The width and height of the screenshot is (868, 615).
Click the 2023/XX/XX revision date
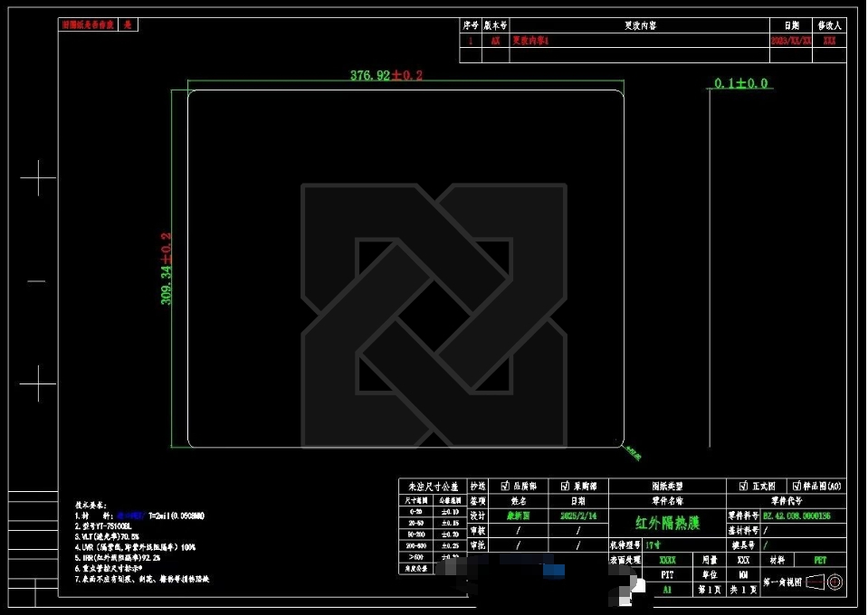pyautogui.click(x=791, y=41)
